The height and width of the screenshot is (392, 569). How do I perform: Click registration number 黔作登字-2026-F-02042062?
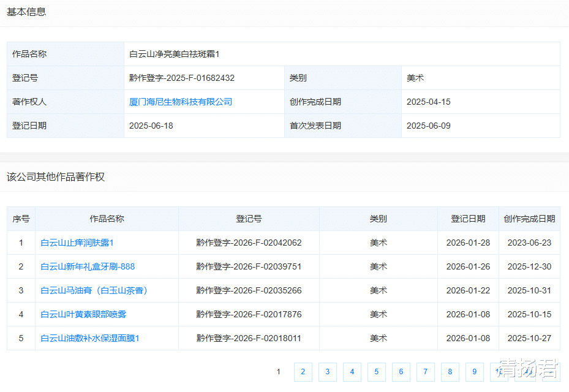coord(249,243)
